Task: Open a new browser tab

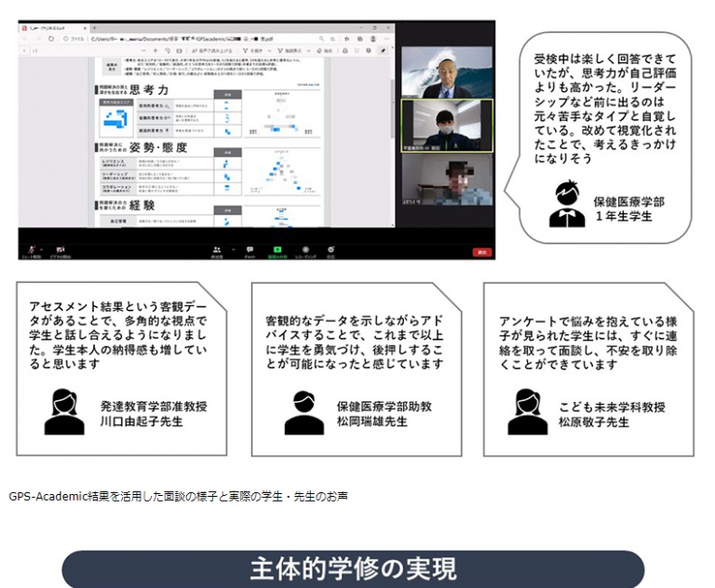Action: 95,28
